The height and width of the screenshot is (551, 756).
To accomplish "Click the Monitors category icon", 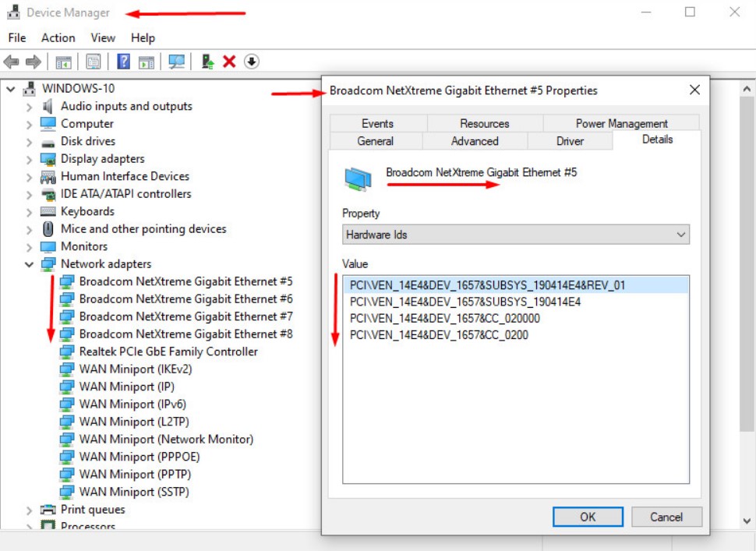I will coord(48,247).
